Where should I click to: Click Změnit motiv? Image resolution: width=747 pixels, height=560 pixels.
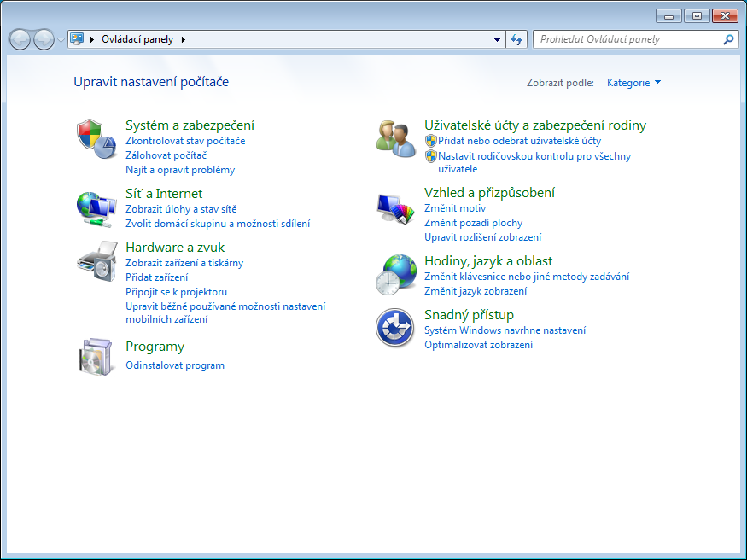coord(455,208)
